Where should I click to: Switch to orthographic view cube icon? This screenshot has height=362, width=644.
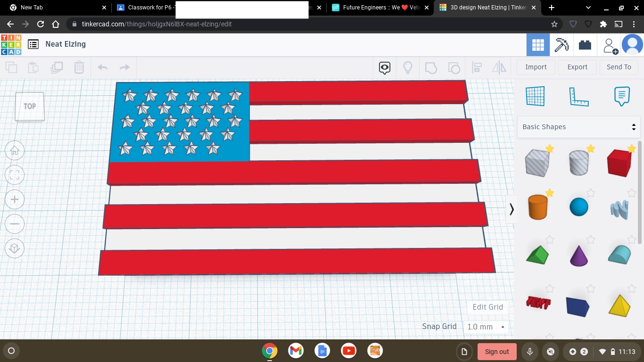pyautogui.click(x=15, y=248)
